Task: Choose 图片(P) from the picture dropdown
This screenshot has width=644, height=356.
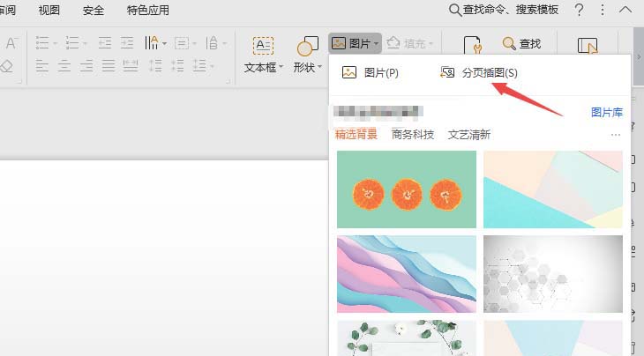Action: coord(370,73)
